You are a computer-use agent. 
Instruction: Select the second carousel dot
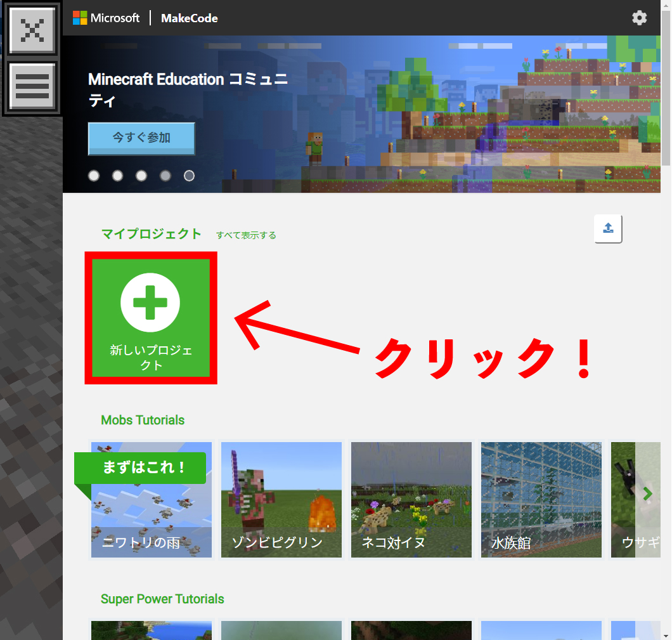tap(117, 176)
